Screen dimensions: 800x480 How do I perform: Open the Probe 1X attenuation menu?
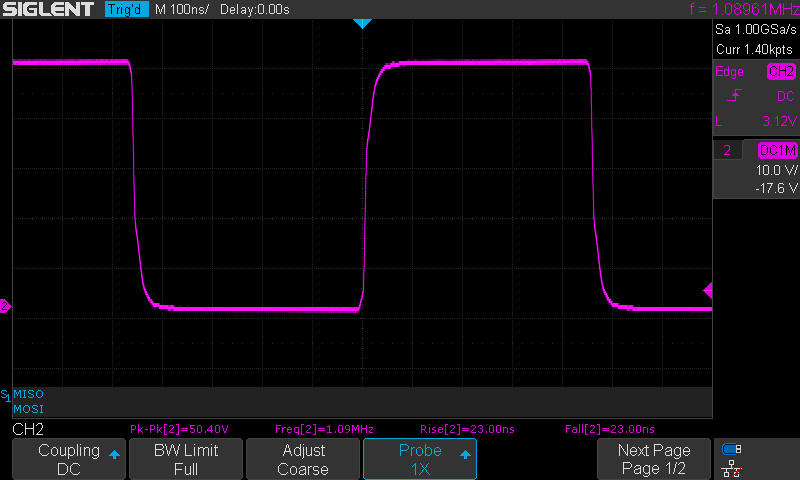420,459
